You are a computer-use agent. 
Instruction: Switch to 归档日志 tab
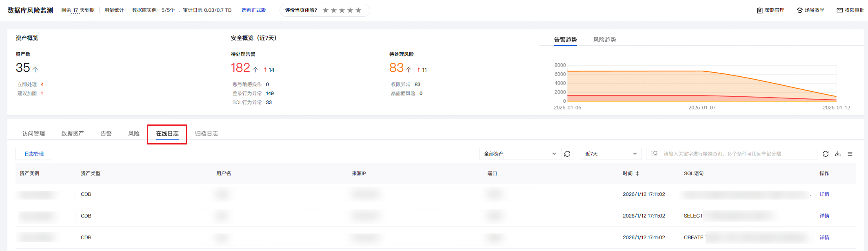pyautogui.click(x=206, y=133)
